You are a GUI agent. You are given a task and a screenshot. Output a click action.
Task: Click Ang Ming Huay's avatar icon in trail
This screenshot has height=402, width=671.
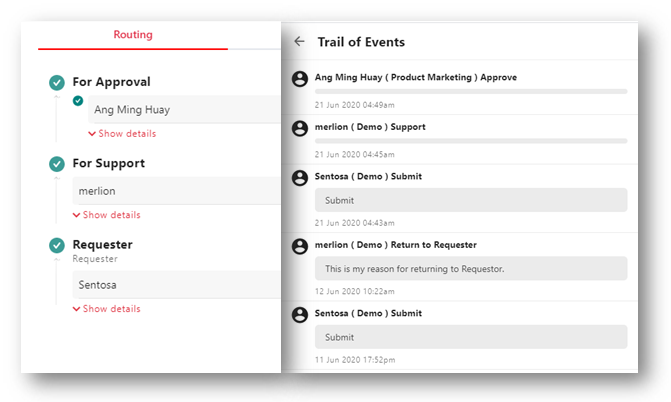tap(300, 79)
